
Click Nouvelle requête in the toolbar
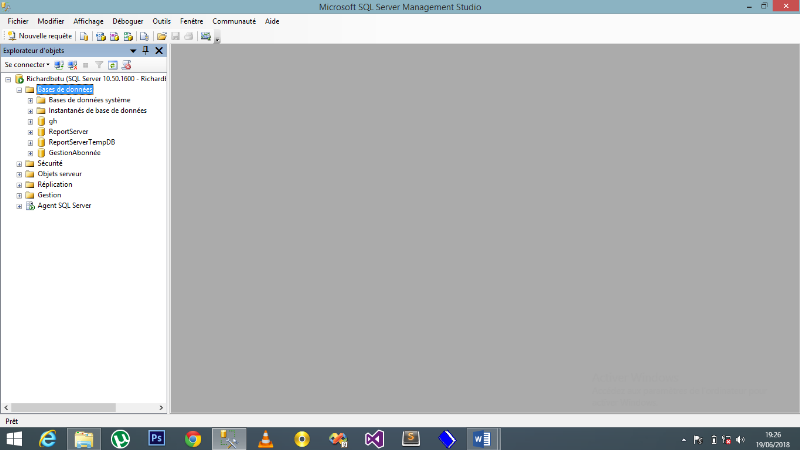point(40,36)
